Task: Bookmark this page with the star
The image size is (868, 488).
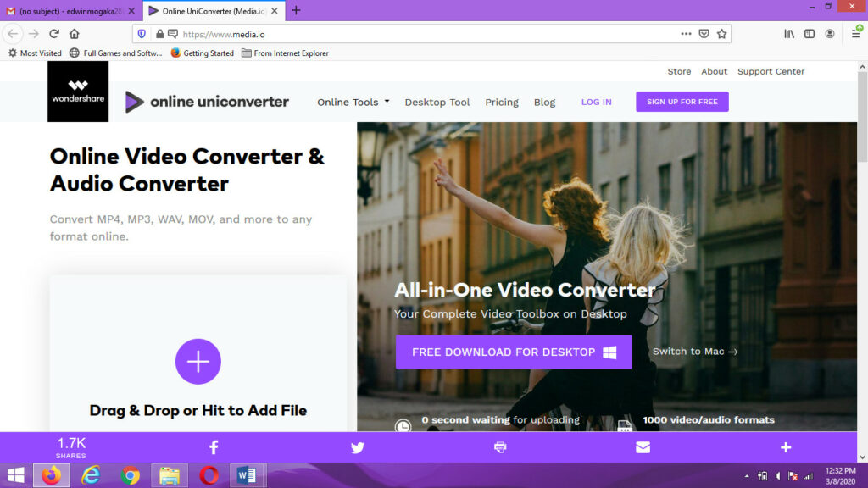Action: (722, 34)
